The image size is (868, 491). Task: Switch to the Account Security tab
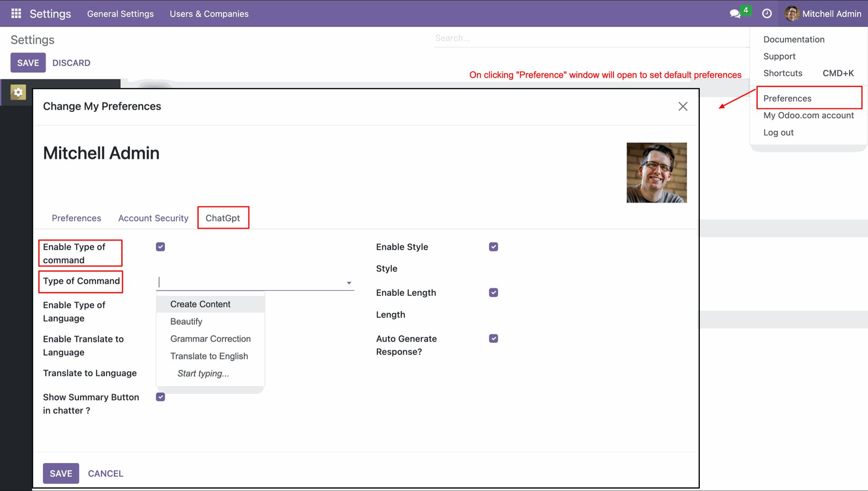pyautogui.click(x=153, y=218)
